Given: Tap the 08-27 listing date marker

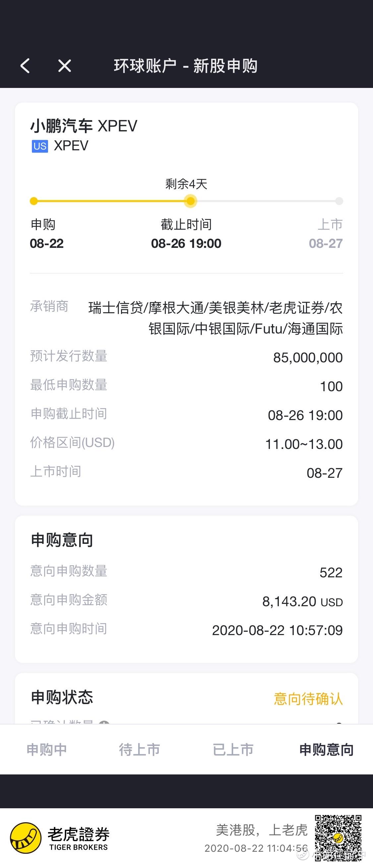Looking at the screenshot, I should (339, 201).
